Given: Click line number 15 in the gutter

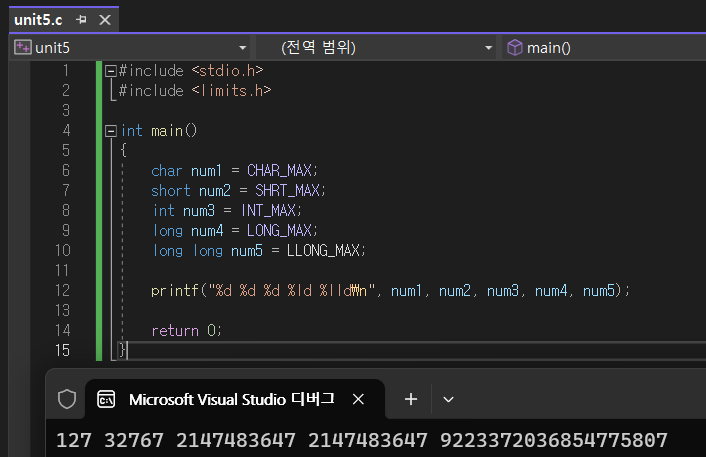Looking at the screenshot, I should coord(63,350).
